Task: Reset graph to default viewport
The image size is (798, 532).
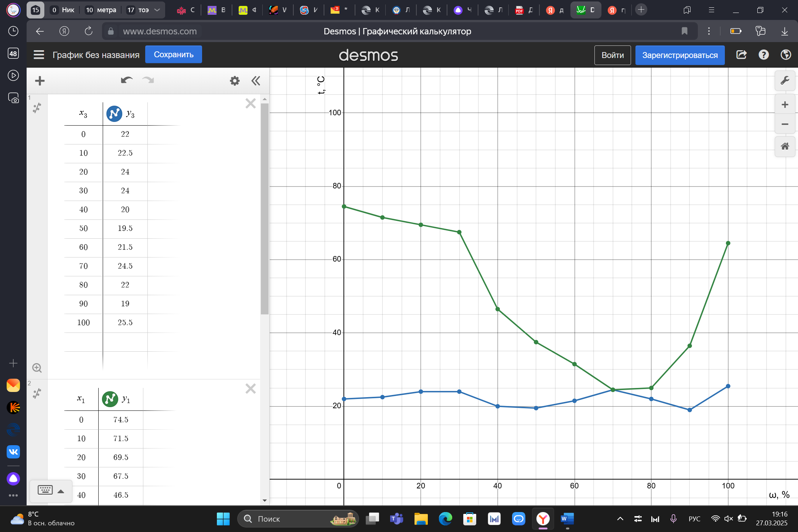Action: [785, 147]
